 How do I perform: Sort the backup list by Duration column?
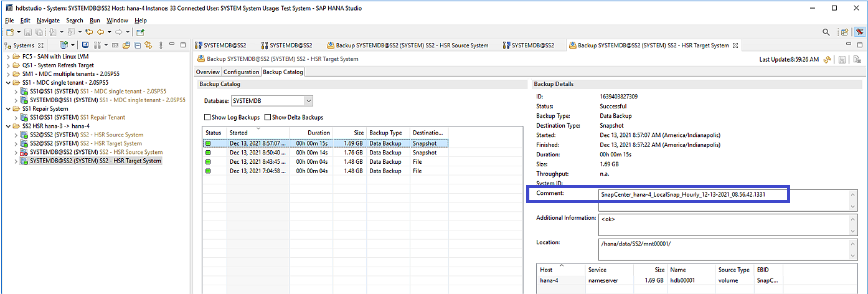pos(318,133)
